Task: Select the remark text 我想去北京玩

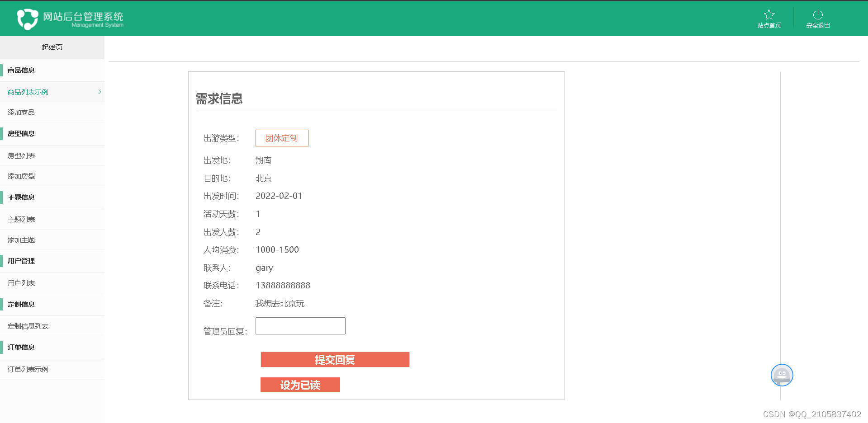Action: 280,304
